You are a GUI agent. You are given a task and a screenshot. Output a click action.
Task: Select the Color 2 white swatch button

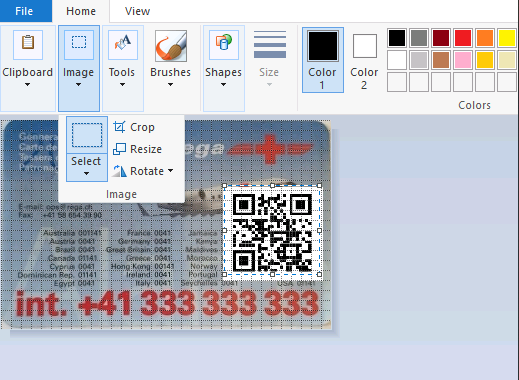[x=365, y=46]
